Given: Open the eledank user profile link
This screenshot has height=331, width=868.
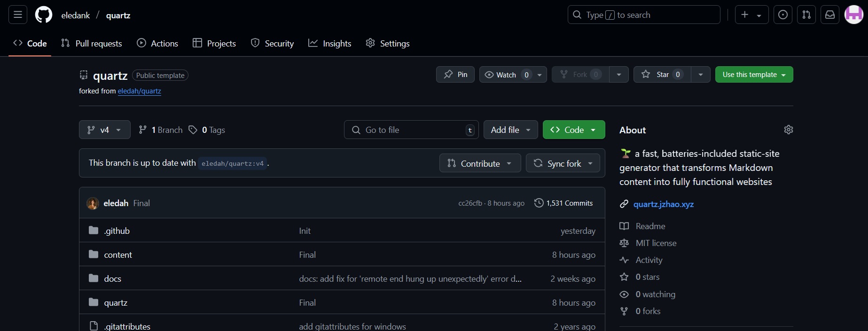Looking at the screenshot, I should 76,15.
